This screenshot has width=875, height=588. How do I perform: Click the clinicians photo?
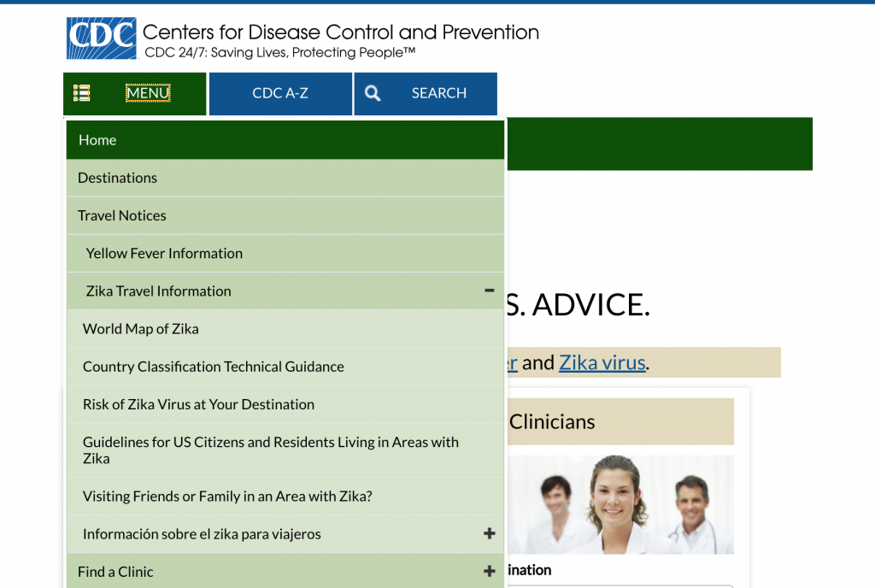pos(620,504)
